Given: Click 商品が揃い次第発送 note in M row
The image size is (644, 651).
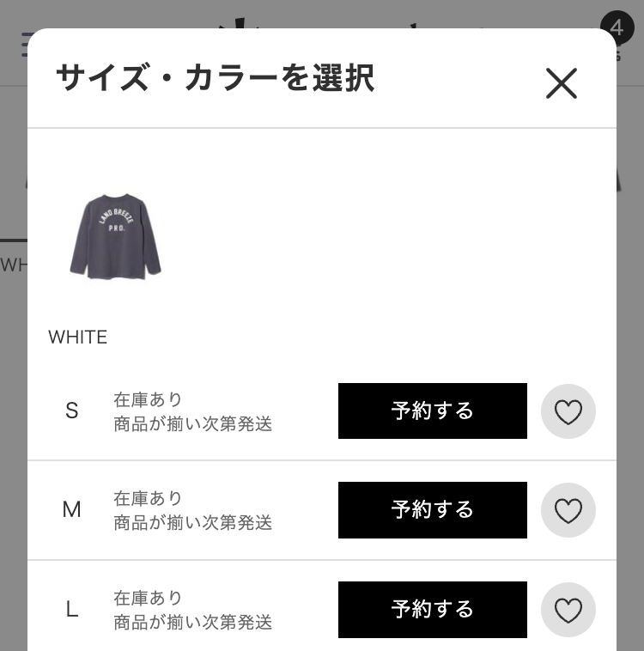Looking at the screenshot, I should coord(192,523).
